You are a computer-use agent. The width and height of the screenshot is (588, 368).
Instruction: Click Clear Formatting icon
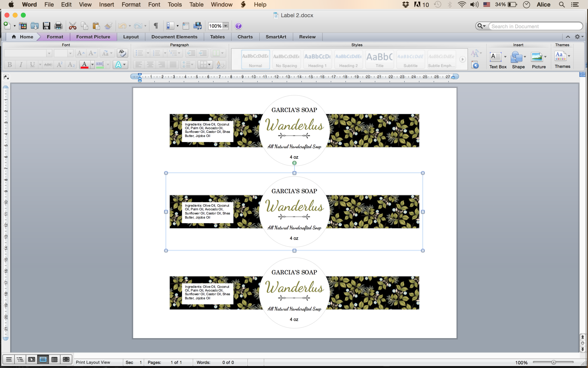[x=122, y=53]
